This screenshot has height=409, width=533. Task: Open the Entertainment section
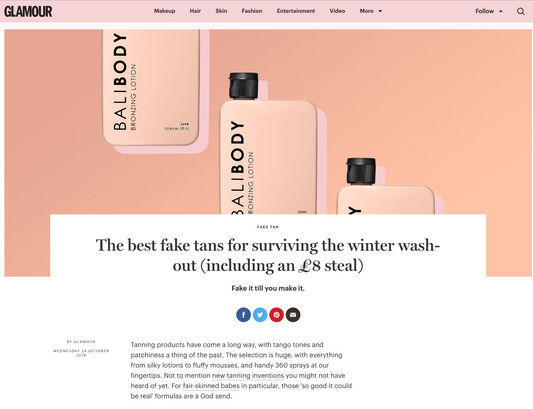point(296,11)
